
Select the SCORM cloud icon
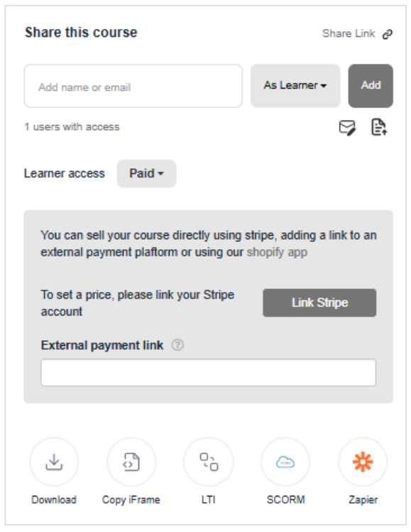tap(285, 462)
